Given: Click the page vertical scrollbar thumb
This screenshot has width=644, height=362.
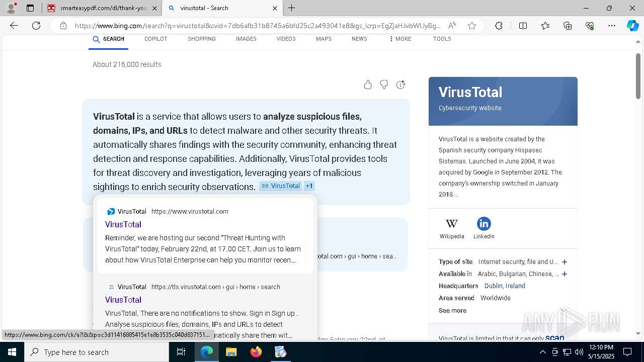Looking at the screenshot, I should coord(638,75).
